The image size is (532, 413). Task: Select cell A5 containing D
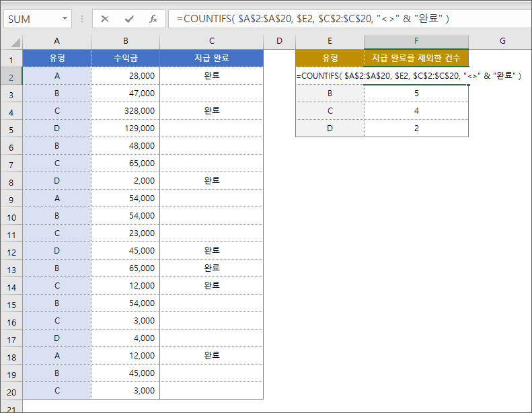57,128
